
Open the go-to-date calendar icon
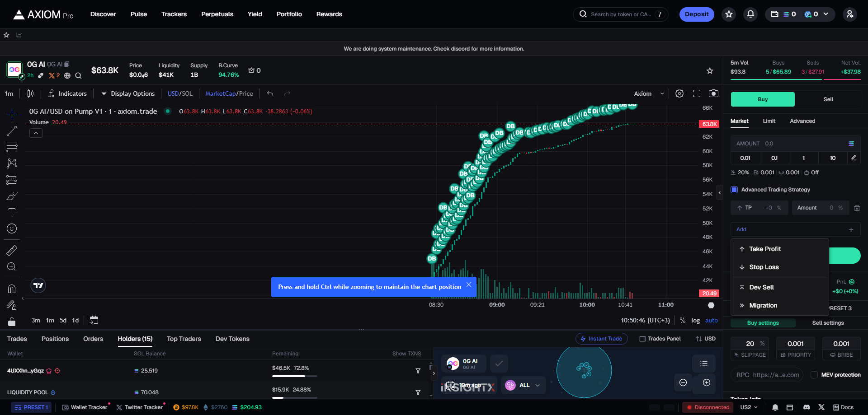click(x=94, y=320)
